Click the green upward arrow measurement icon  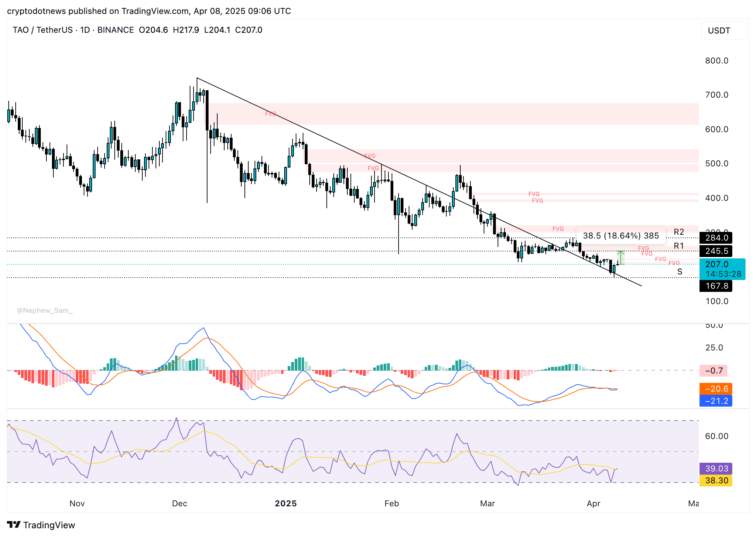click(621, 257)
